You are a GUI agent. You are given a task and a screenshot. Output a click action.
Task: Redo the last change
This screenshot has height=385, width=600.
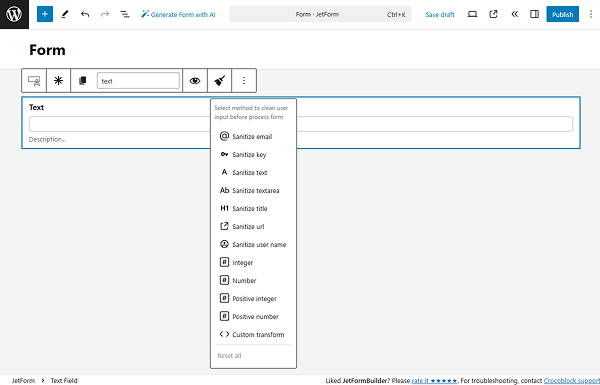click(x=105, y=14)
